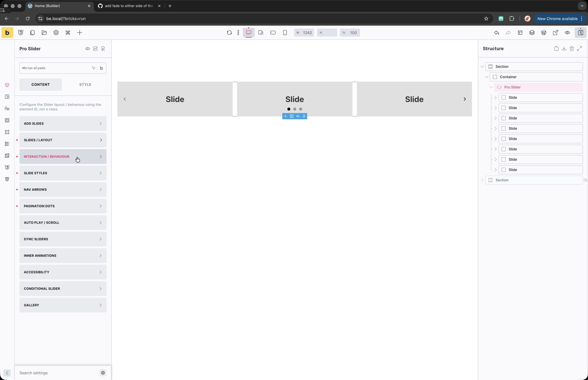The image size is (588, 380).
Task: Expand the SLIDES / LAYOUT settings group
Action: 63,140
